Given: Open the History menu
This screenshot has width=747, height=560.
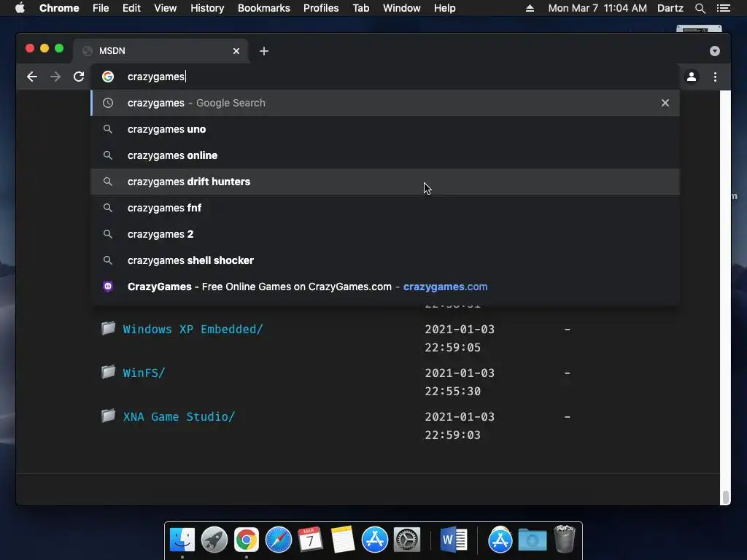Looking at the screenshot, I should (x=207, y=8).
